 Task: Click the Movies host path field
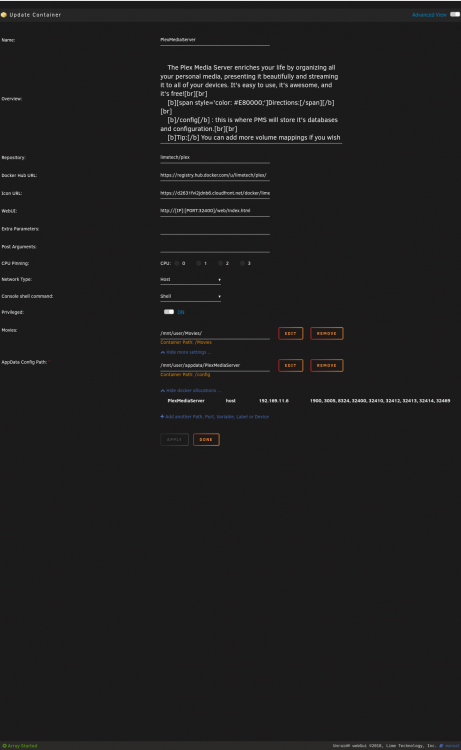pyautogui.click(x=215, y=333)
